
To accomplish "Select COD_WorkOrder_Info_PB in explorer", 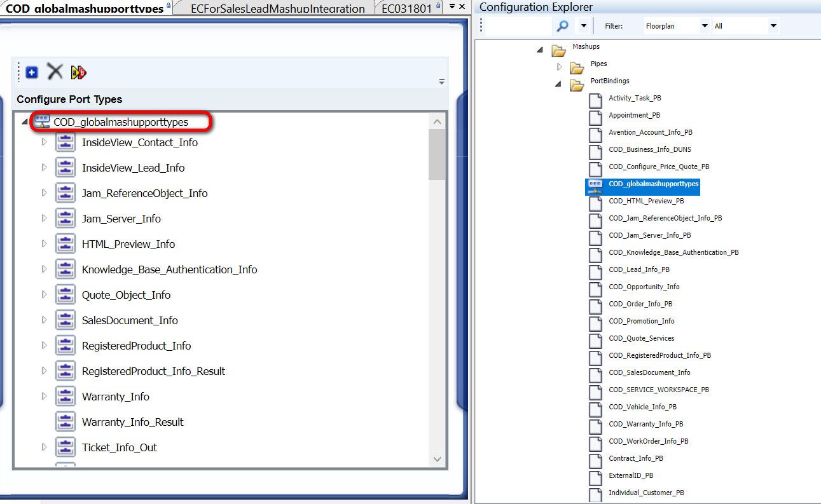I will (x=649, y=441).
